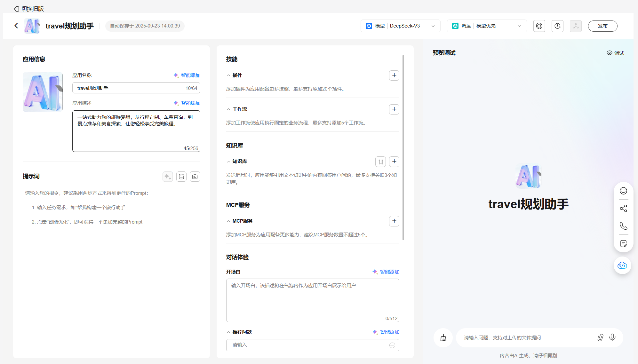Open the DeepSeek-V3 model dropdown
Image resolution: width=638 pixels, height=364 pixels.
[x=401, y=26]
